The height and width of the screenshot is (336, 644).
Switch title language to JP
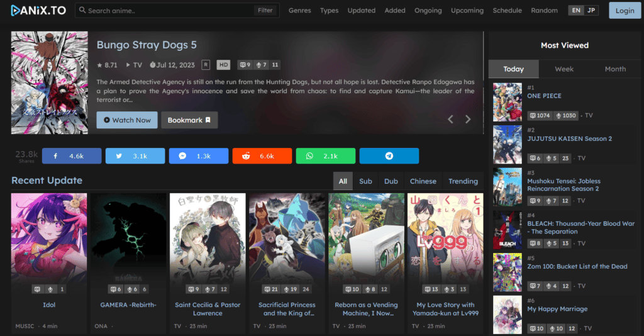coord(591,10)
